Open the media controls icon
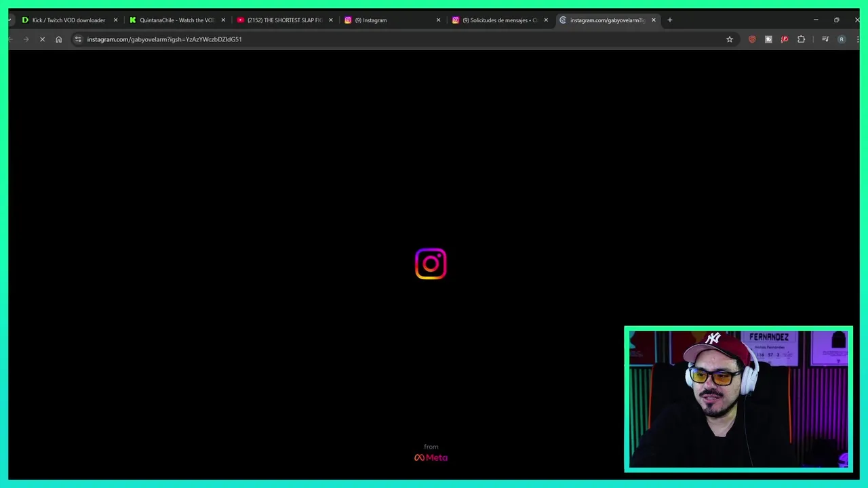868x488 pixels. coord(825,39)
